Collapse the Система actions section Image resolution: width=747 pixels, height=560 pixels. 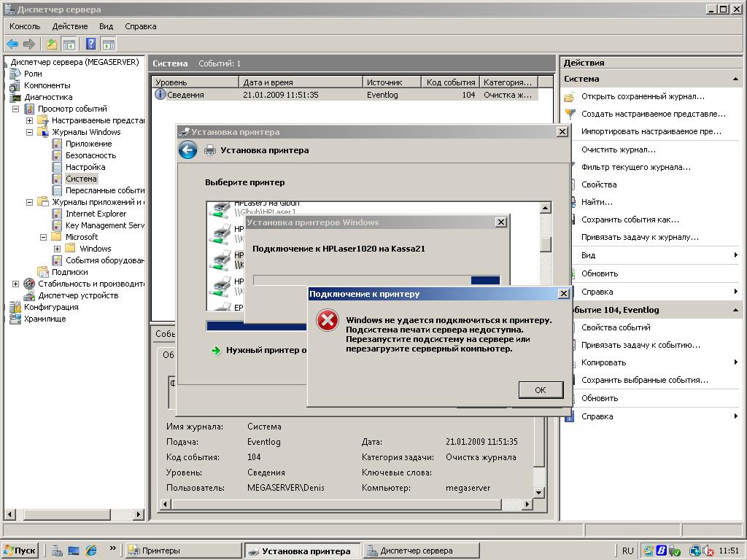[735, 79]
